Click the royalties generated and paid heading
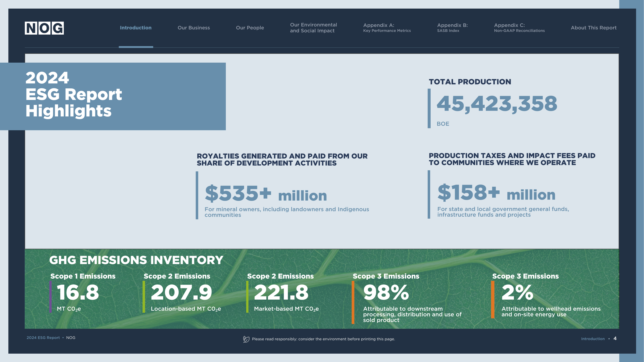The height and width of the screenshot is (362, 644). coord(282,159)
